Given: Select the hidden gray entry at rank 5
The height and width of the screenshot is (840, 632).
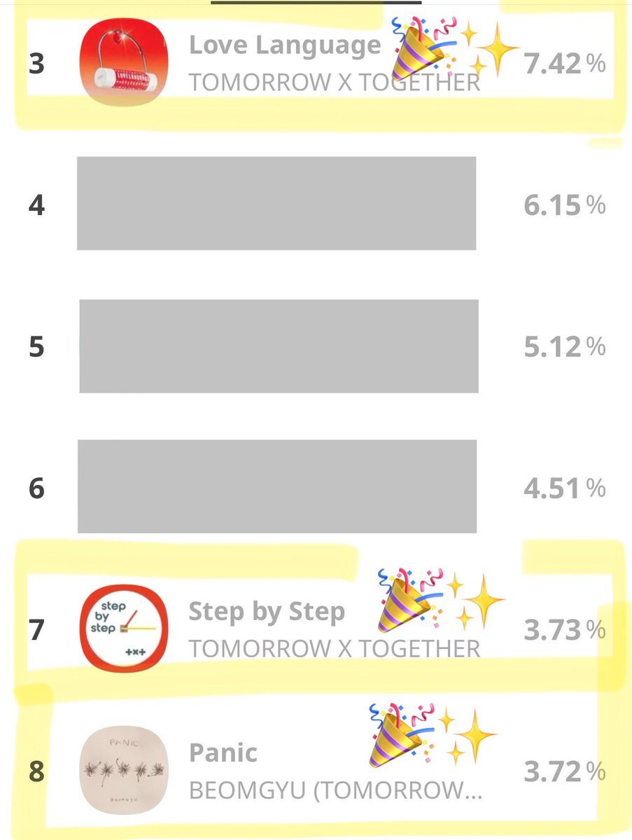Looking at the screenshot, I should coord(279,346).
